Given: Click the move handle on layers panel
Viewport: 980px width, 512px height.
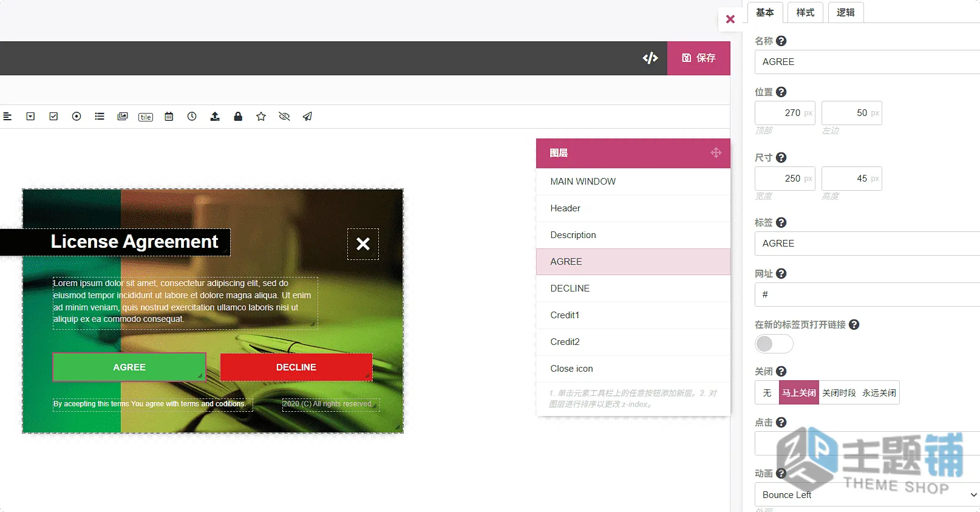Looking at the screenshot, I should tap(716, 153).
